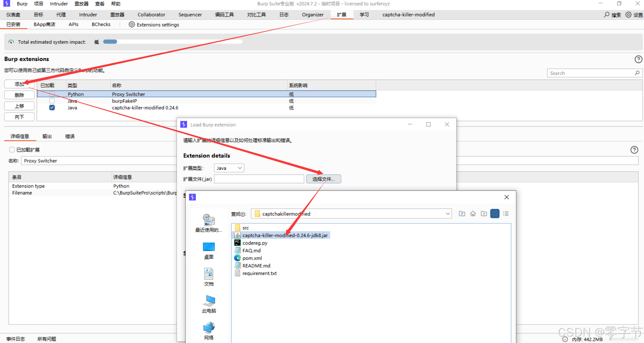This screenshot has width=644, height=343.
Task: Open the settings gear icon (设置)
Action: click(628, 15)
